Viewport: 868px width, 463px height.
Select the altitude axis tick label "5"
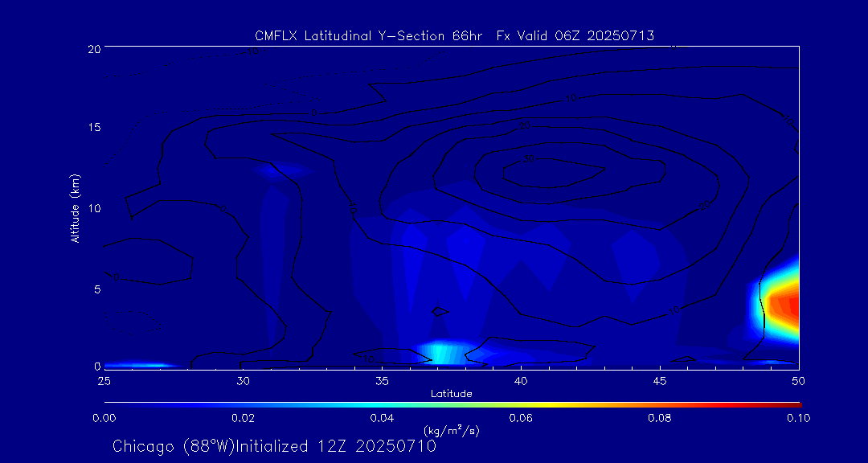(x=97, y=289)
